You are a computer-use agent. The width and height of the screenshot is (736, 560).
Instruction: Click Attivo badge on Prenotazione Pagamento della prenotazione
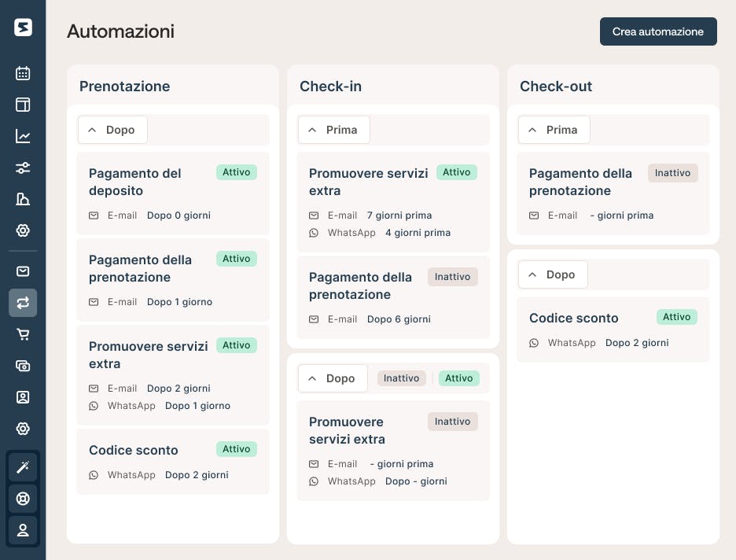(237, 259)
